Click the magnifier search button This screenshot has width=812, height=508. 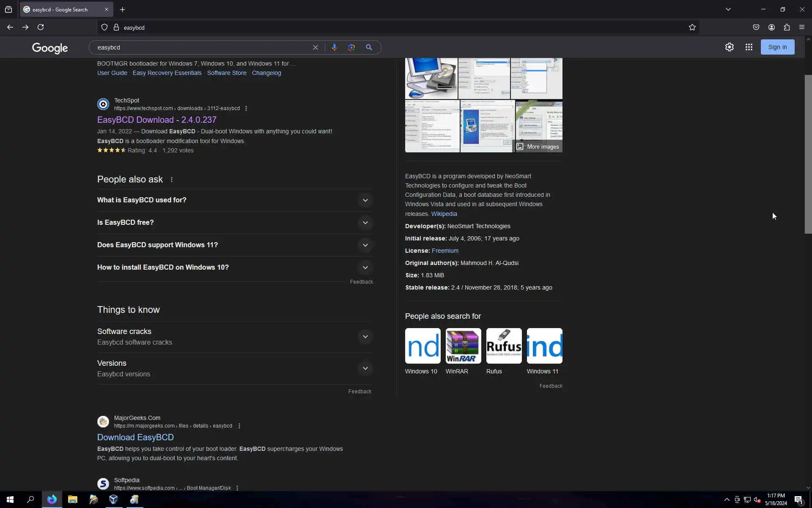[x=369, y=47]
